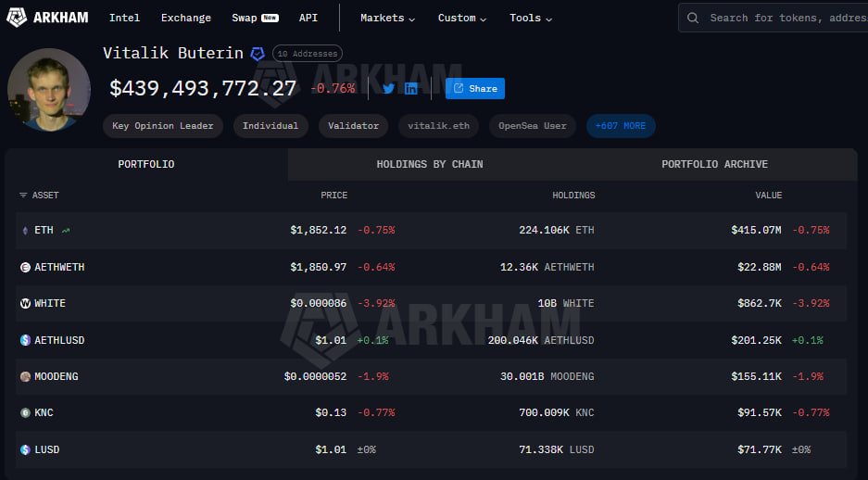Select the Validator tag

(353, 126)
